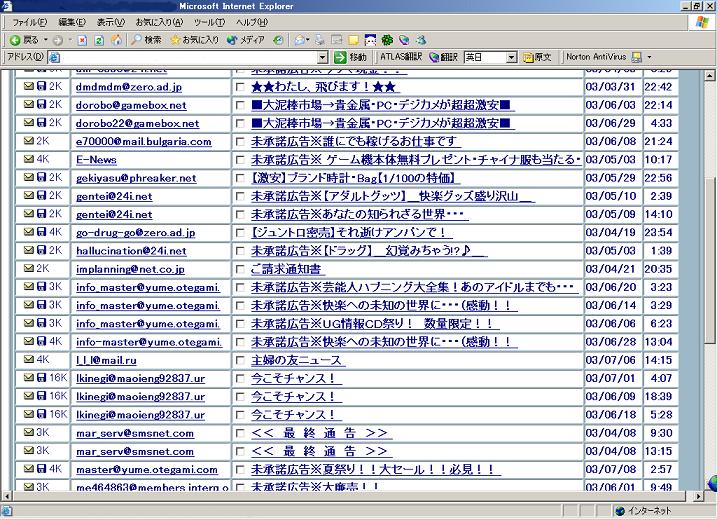Open the 英日 translation direction dropdown

click(x=511, y=58)
